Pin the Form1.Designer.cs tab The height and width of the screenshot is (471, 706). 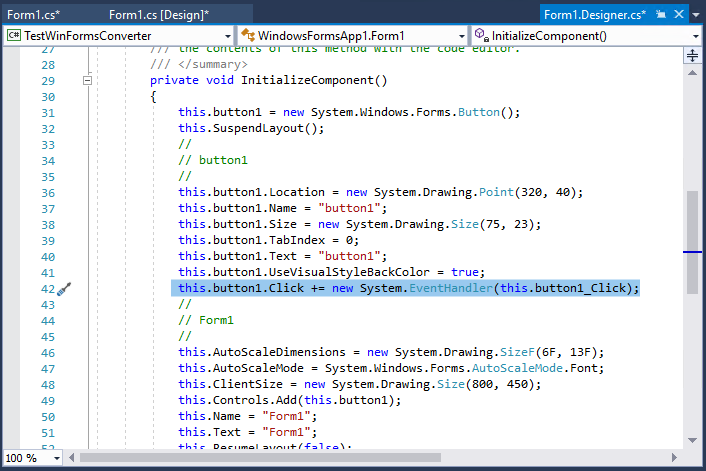(x=661, y=14)
